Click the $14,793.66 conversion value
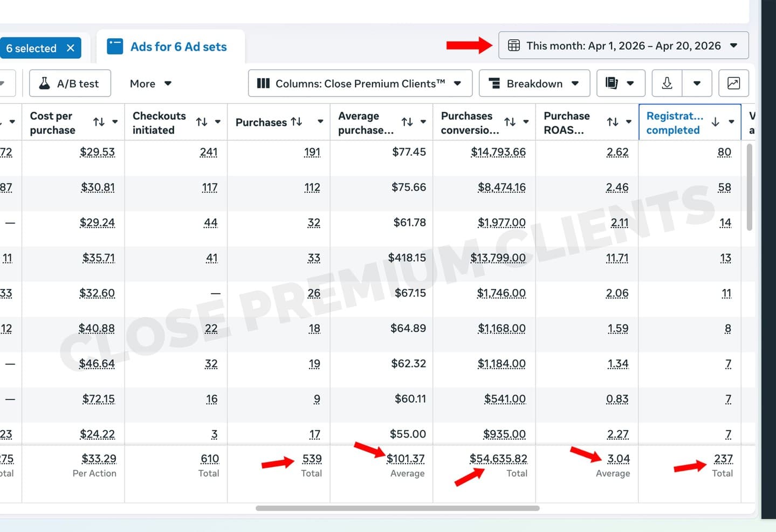 click(x=498, y=152)
